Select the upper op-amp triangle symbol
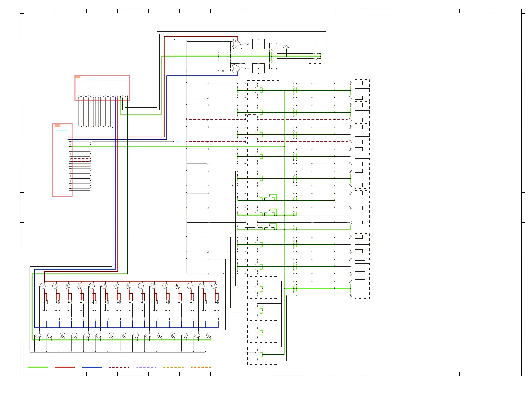 pos(238,44)
